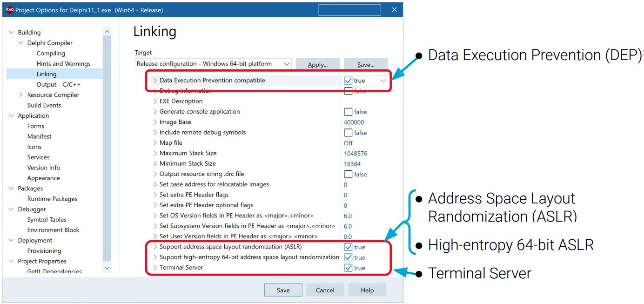Expand the Maximum Stack Size option row
644x304 pixels.
tap(155, 153)
